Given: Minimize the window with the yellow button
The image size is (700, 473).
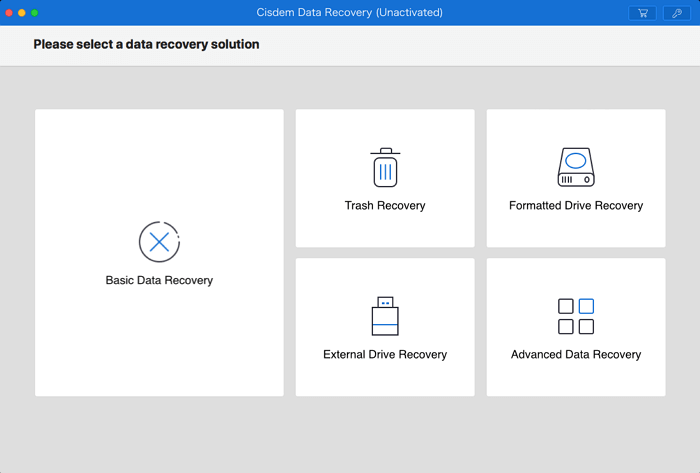Looking at the screenshot, I should point(22,13).
